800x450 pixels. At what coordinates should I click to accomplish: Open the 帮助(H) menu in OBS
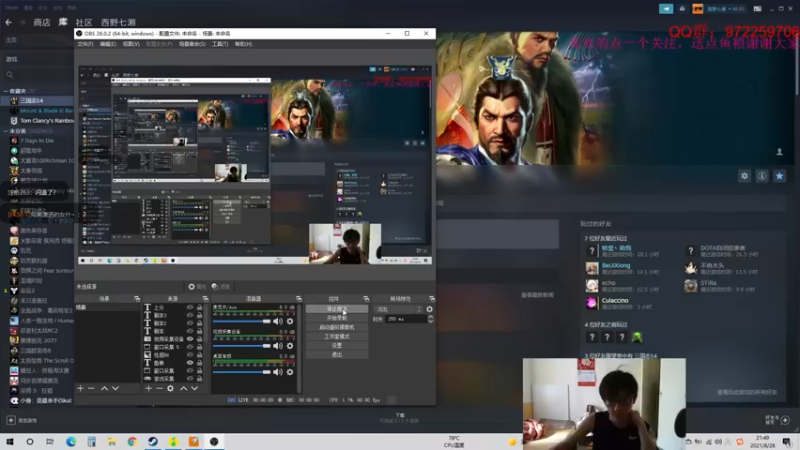pos(243,44)
